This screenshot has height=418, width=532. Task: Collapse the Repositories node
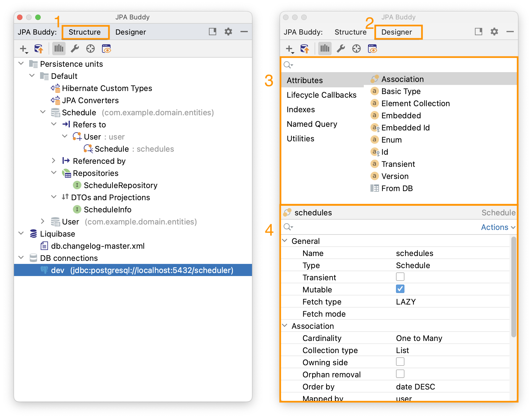tap(54, 172)
